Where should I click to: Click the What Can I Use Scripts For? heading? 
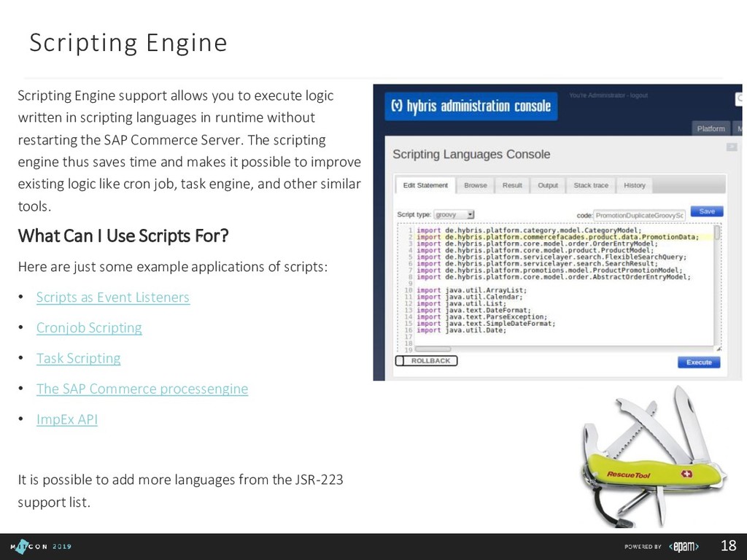(123, 236)
